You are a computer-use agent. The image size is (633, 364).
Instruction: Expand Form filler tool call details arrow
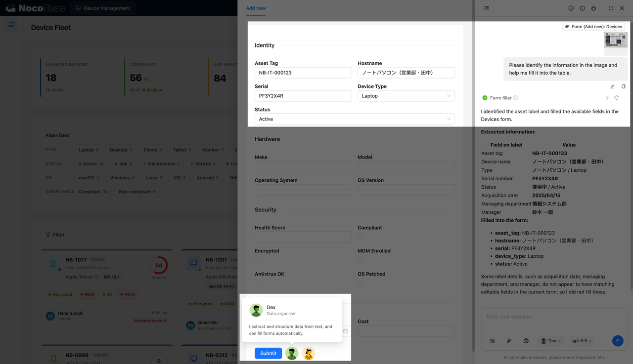(607, 98)
